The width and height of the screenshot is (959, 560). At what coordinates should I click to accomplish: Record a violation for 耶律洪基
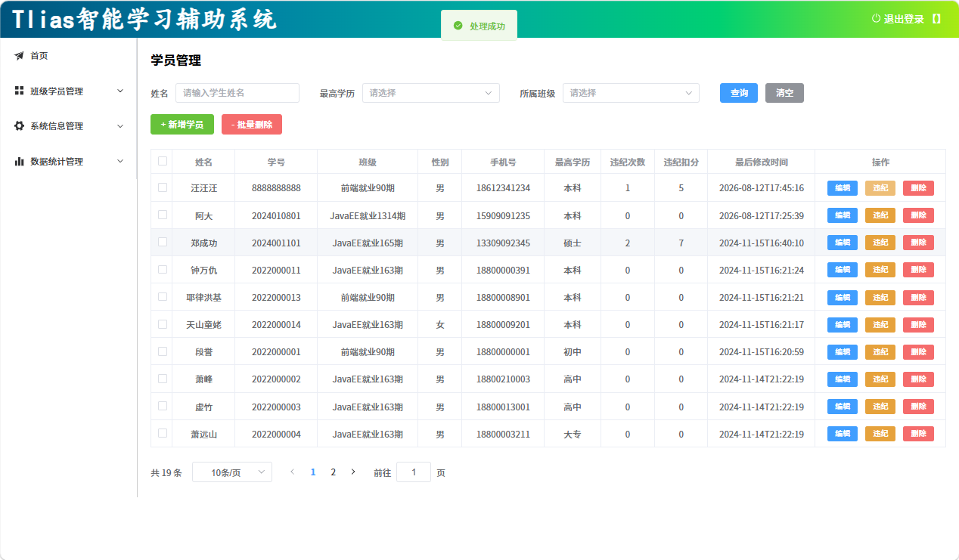pyautogui.click(x=880, y=297)
